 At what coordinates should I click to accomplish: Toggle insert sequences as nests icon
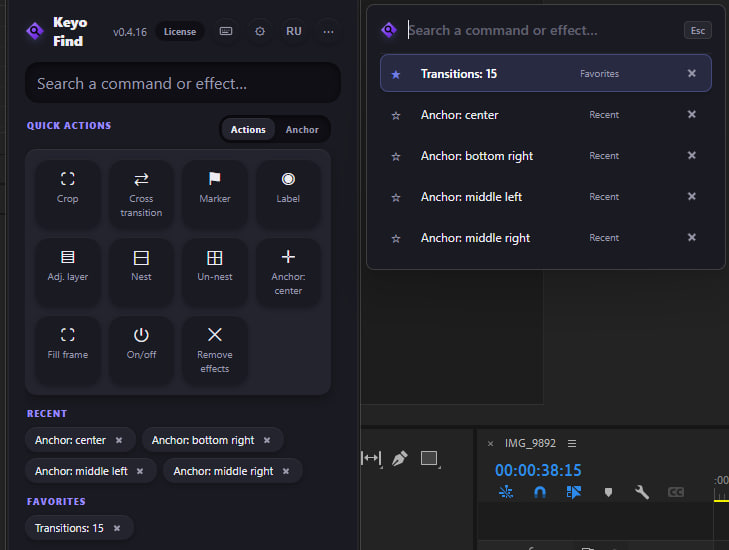(x=506, y=492)
